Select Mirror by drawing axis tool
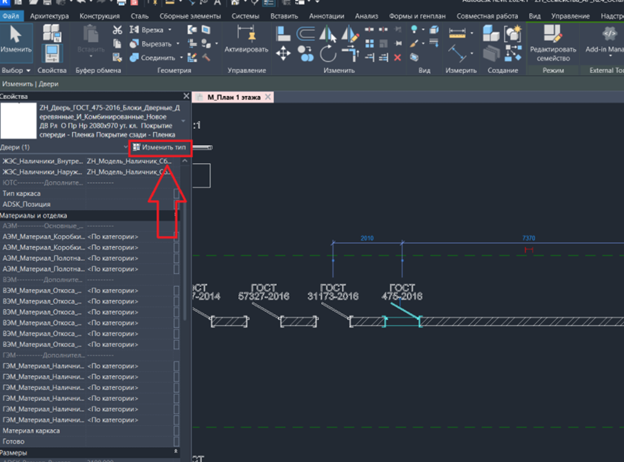This screenshot has width=624, height=462. tap(350, 34)
